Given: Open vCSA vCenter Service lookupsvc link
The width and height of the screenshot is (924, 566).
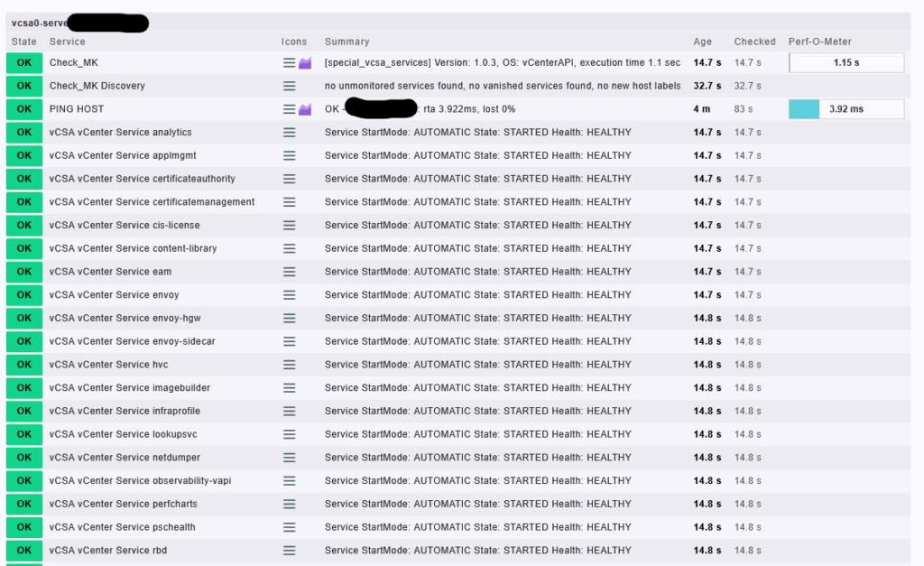Looking at the screenshot, I should tap(123, 434).
